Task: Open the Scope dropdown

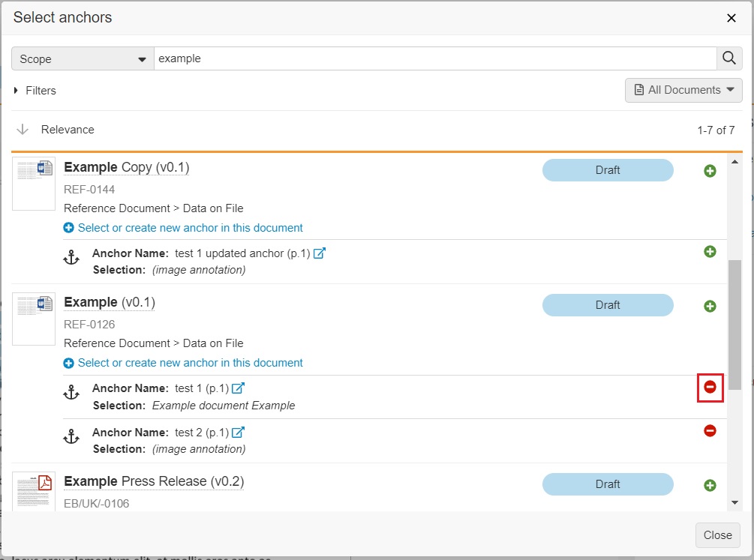Action: (x=83, y=58)
